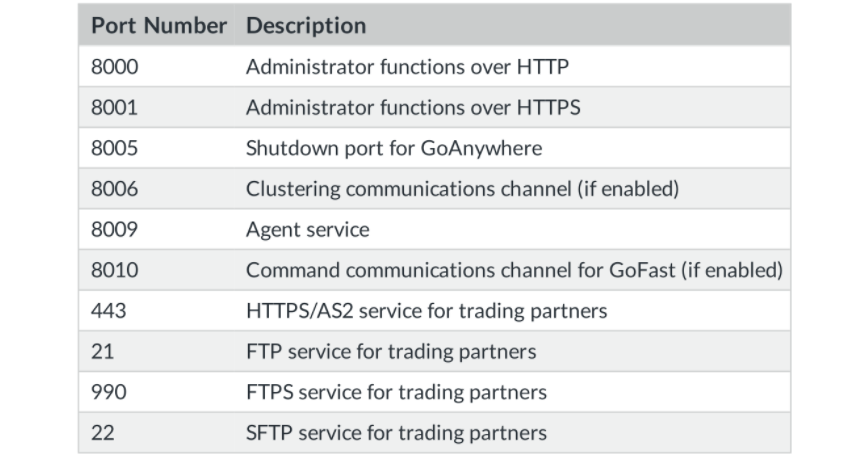Click "HTTPS/AS2 service for trading partners" text

(x=426, y=310)
